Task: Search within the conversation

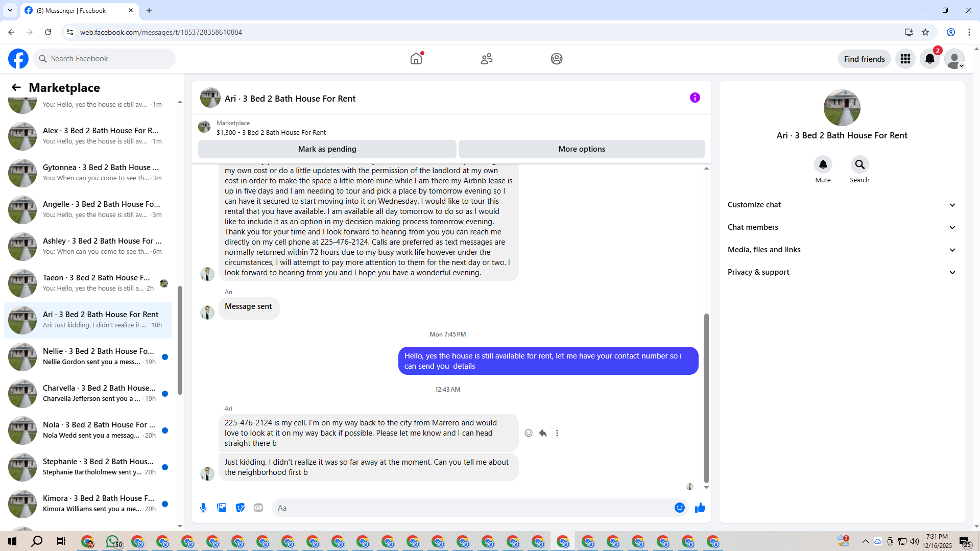Action: pos(859,164)
